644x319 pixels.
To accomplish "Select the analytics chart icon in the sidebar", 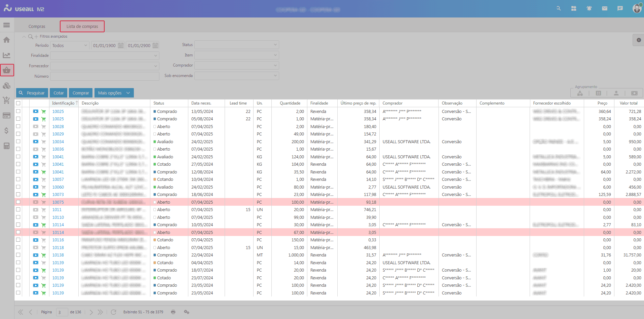I will coord(6,55).
